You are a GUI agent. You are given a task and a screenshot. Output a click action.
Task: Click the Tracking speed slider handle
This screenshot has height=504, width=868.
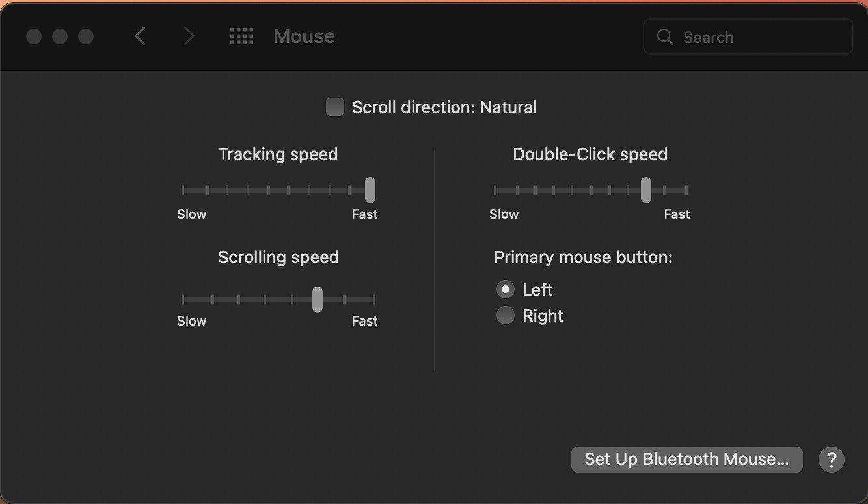[x=370, y=190]
